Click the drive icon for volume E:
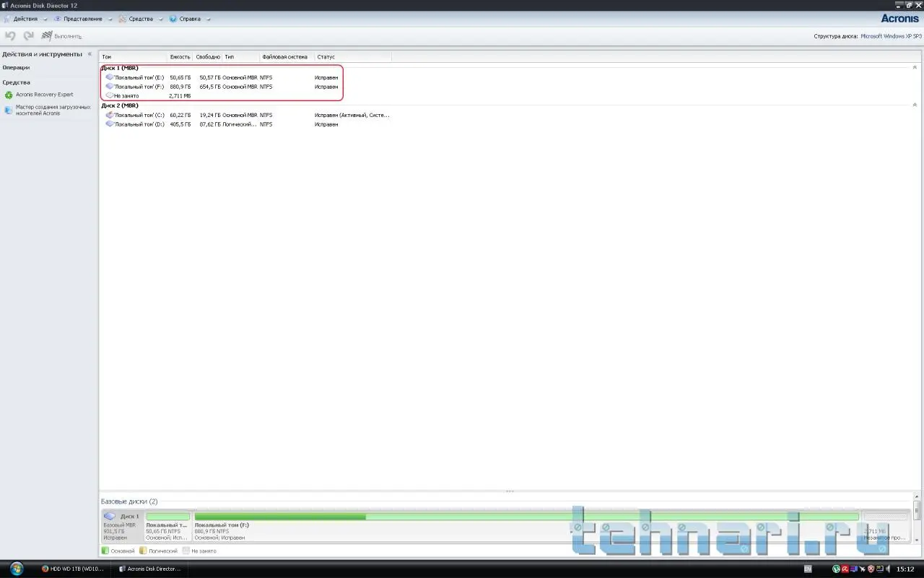924x578 pixels. click(x=109, y=77)
